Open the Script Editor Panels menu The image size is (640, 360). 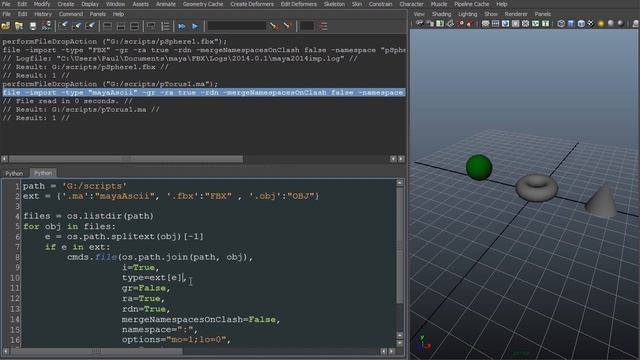pyautogui.click(x=98, y=14)
